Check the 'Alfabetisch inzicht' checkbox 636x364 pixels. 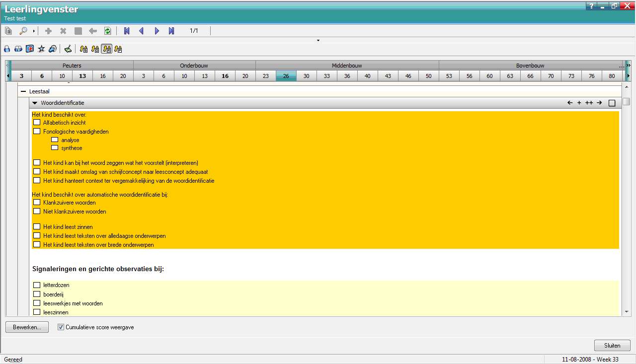(x=37, y=123)
